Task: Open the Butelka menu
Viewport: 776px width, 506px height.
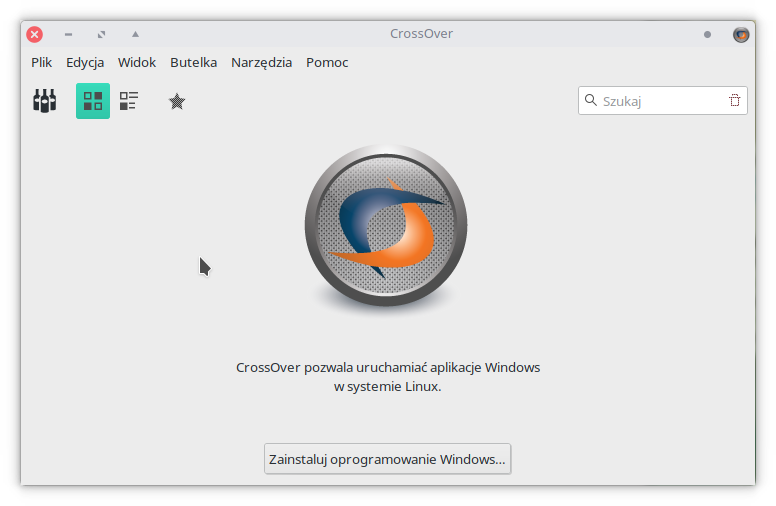Action: 194,62
